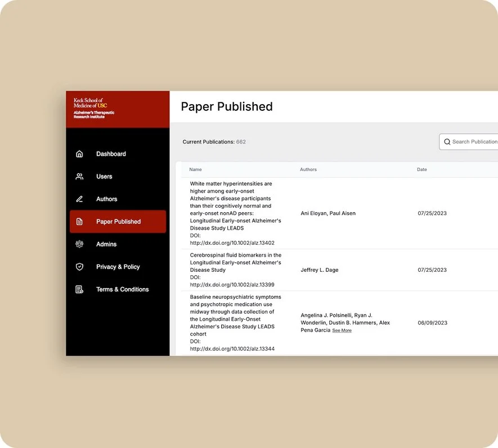
Task: Click the 07/25/2023 date of White matter paper
Action: pos(432,213)
